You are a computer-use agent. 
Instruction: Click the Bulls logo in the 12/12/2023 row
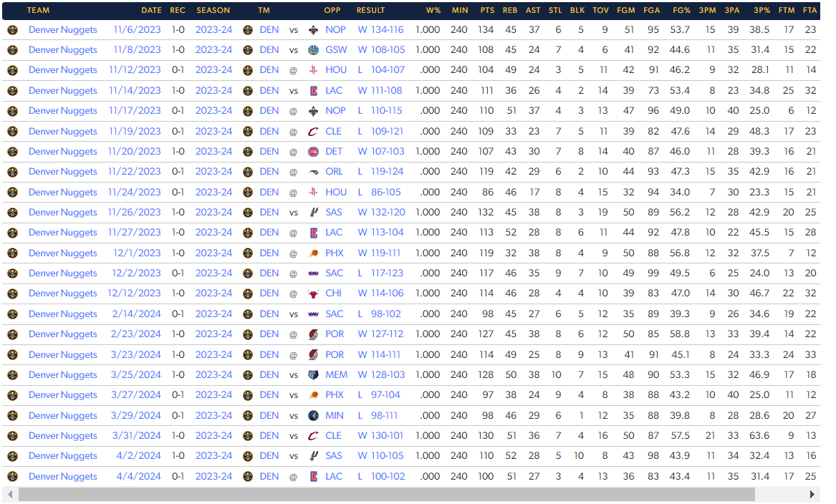coord(314,294)
